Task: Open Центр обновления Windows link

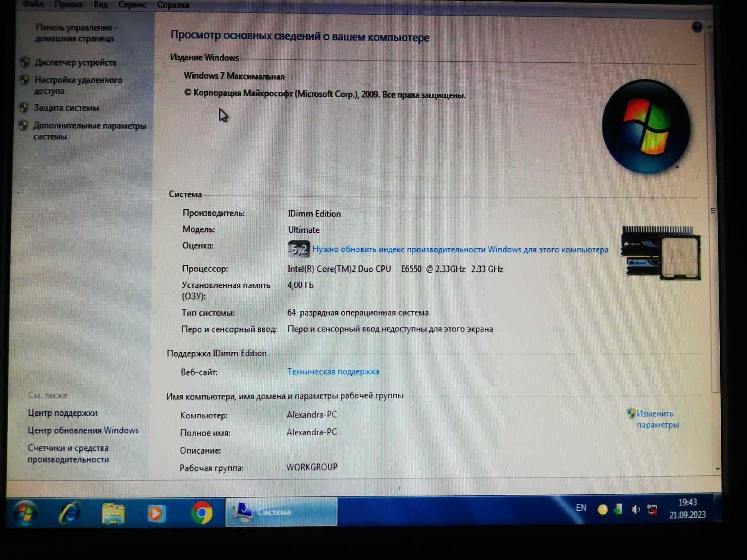Action: (83, 430)
